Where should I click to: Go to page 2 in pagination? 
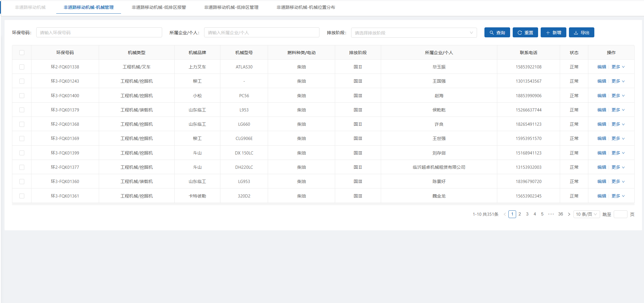click(x=520, y=214)
